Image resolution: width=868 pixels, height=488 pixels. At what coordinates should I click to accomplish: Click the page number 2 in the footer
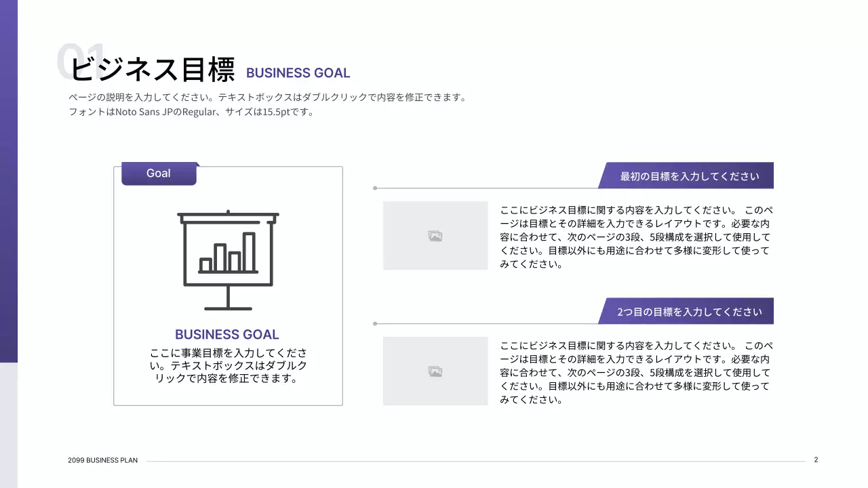[816, 460]
